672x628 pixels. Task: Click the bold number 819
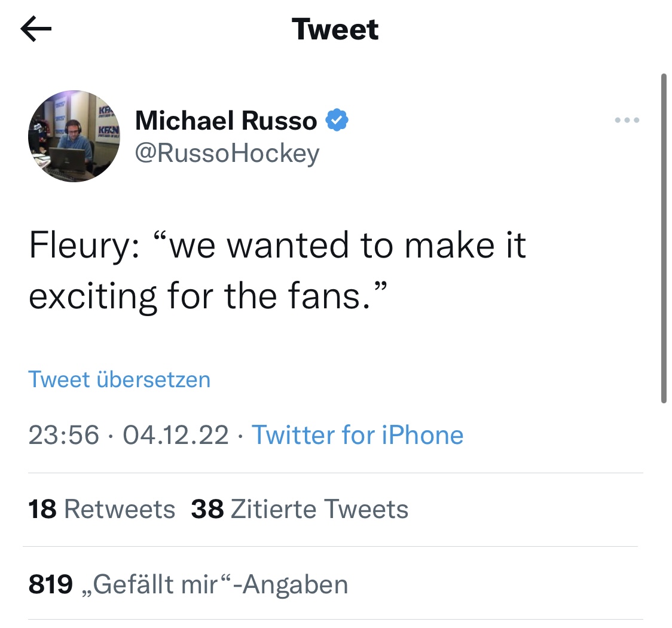point(51,584)
